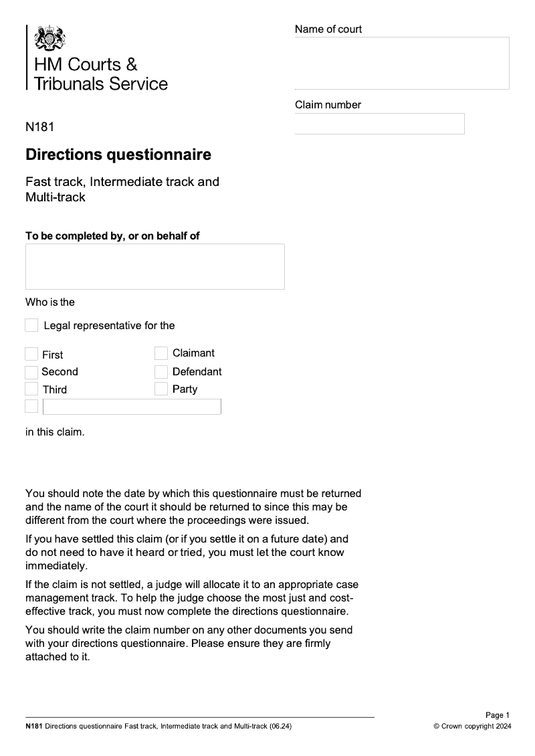The image size is (535, 756).
Task: Tick the Third checkbox
Action: coord(31,389)
